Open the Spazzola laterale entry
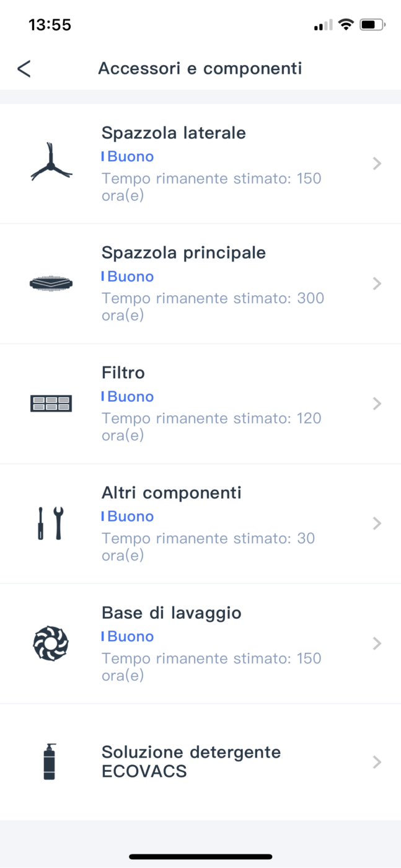Viewport: 401px width, 868px height. 174,133
